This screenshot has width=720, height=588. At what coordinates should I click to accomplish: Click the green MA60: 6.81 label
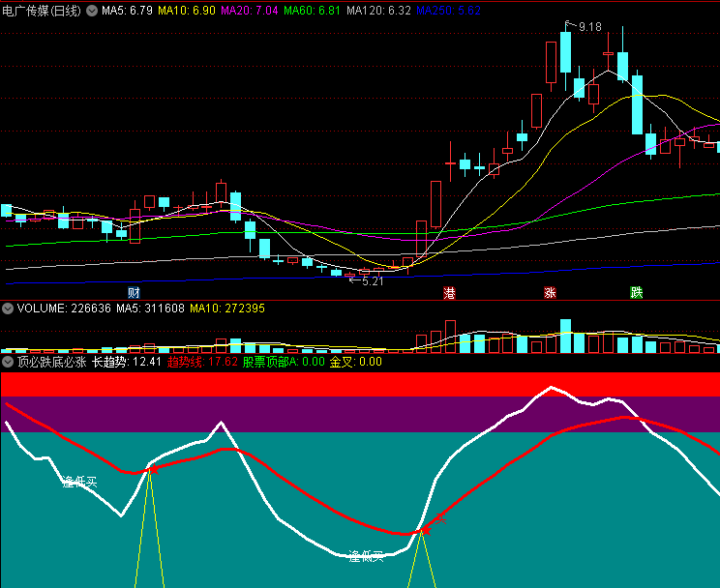[312, 11]
